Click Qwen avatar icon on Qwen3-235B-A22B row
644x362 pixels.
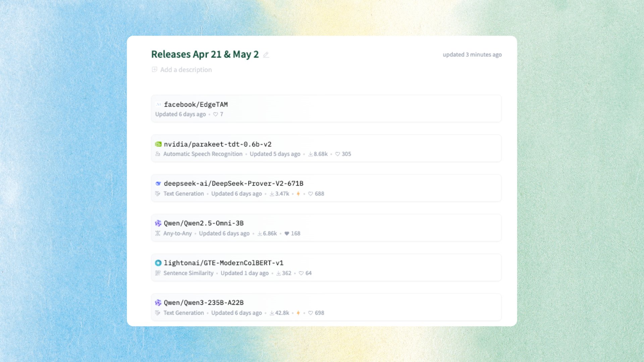(158, 303)
